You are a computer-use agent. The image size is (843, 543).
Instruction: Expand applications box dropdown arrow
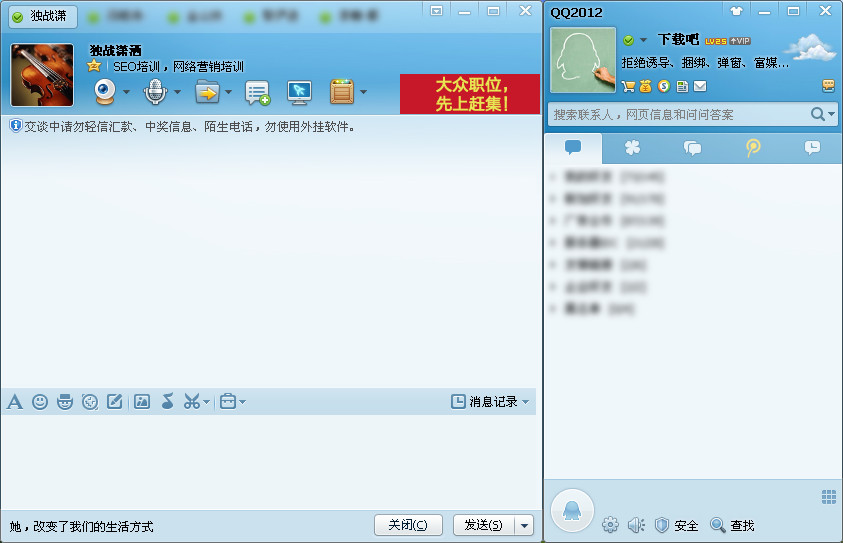click(363, 92)
